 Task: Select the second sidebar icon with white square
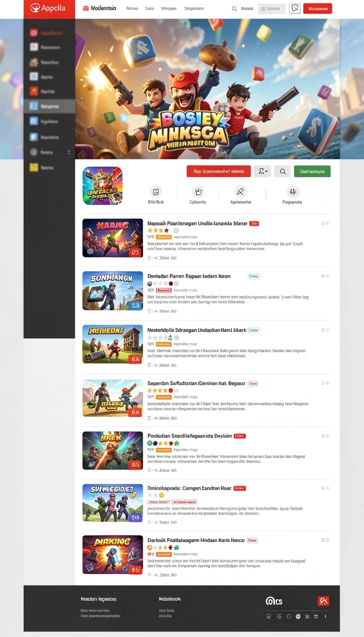click(x=34, y=47)
